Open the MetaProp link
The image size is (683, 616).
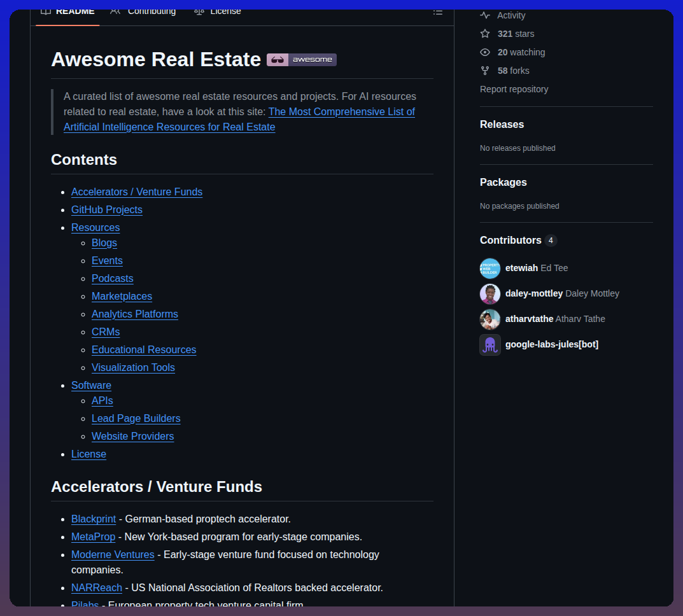click(x=93, y=537)
